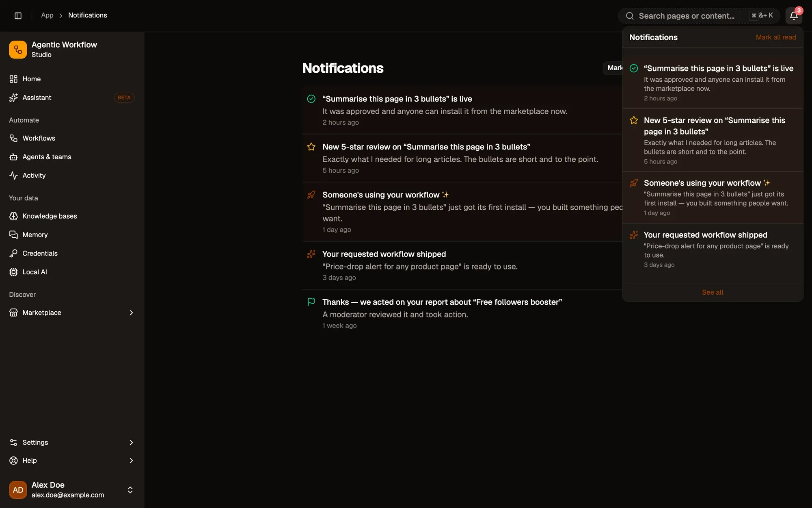The height and width of the screenshot is (508, 812).
Task: Click the Marketplace store icon
Action: pyautogui.click(x=13, y=313)
